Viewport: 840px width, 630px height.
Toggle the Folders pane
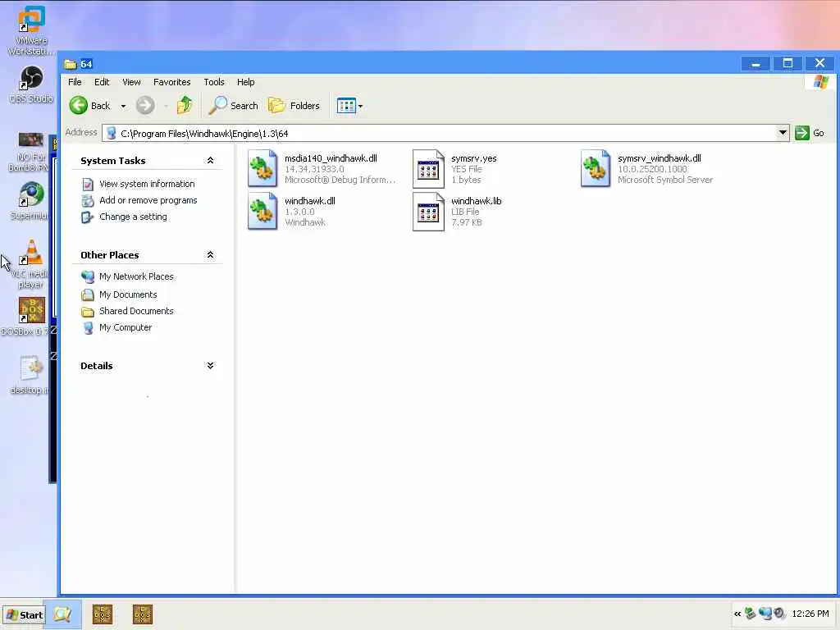(x=294, y=106)
